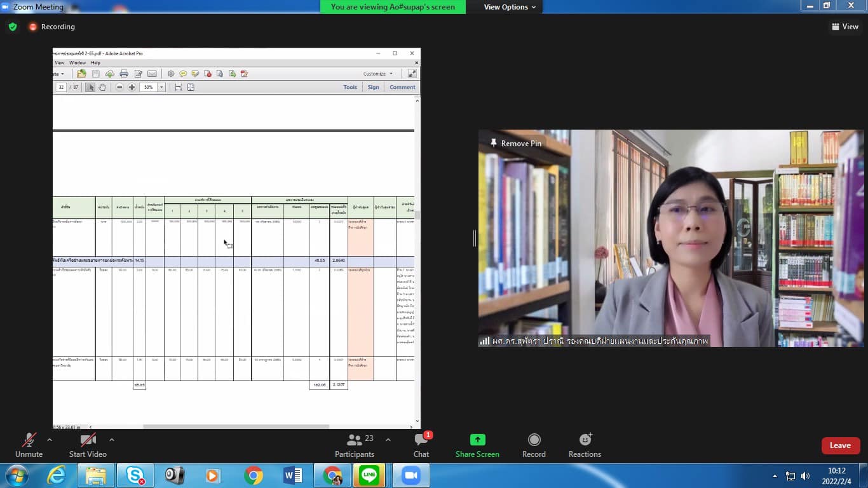This screenshot has height=488, width=868.
Task: Open the Participants panel
Action: point(355,445)
